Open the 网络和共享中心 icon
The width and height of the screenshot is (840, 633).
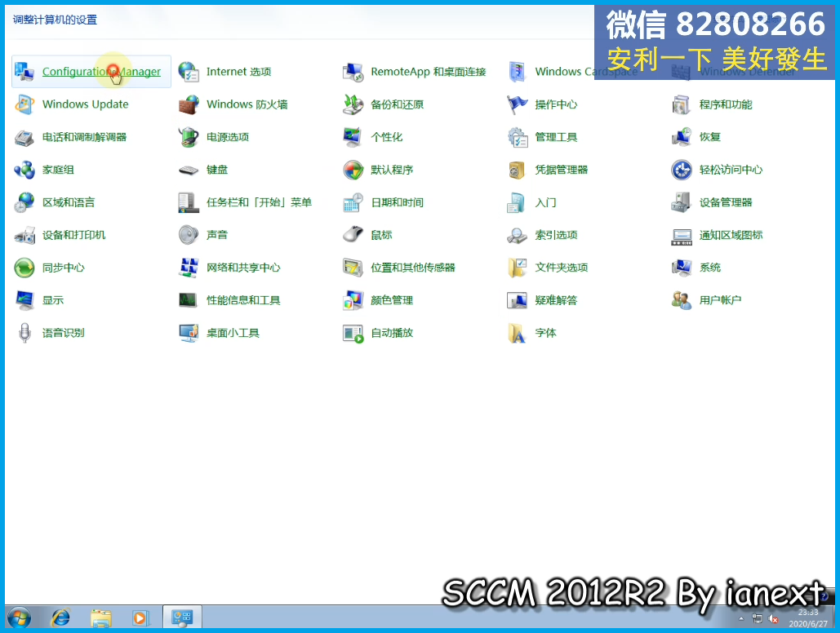point(189,268)
